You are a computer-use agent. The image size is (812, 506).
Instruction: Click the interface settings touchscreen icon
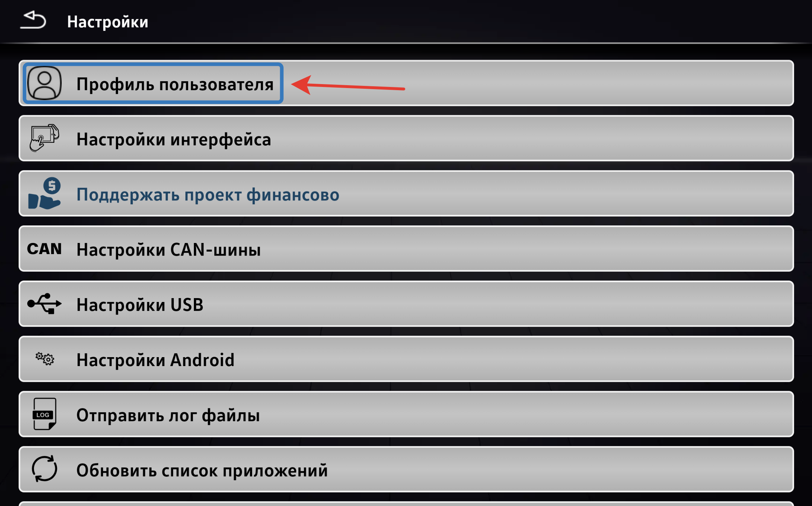tap(44, 138)
